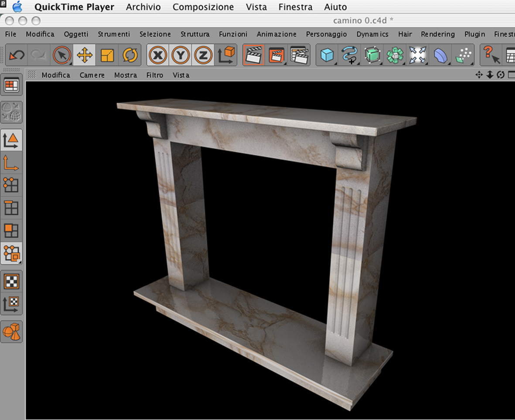The height and width of the screenshot is (420, 515).
Task: Open the cube primitive objects dropdown
Action: click(x=327, y=55)
